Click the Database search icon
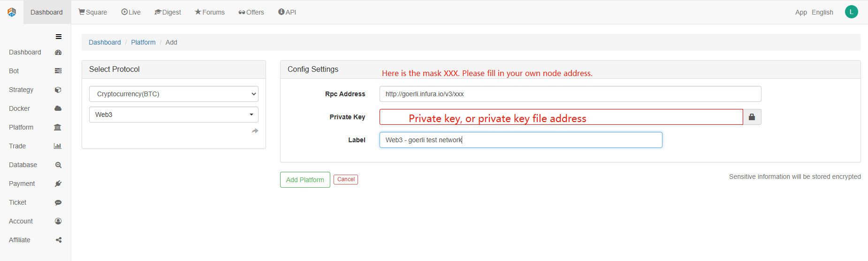The width and height of the screenshot is (868, 261). point(58,165)
